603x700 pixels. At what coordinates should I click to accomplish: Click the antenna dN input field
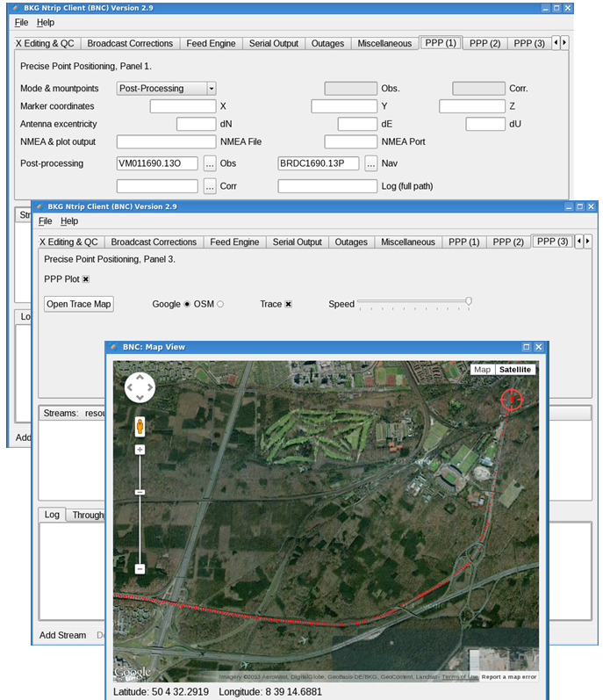pos(197,124)
